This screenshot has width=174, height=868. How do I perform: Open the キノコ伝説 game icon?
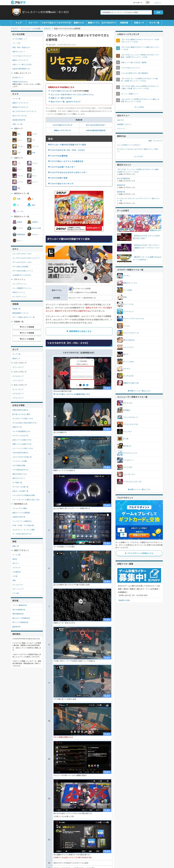[x=120, y=290]
